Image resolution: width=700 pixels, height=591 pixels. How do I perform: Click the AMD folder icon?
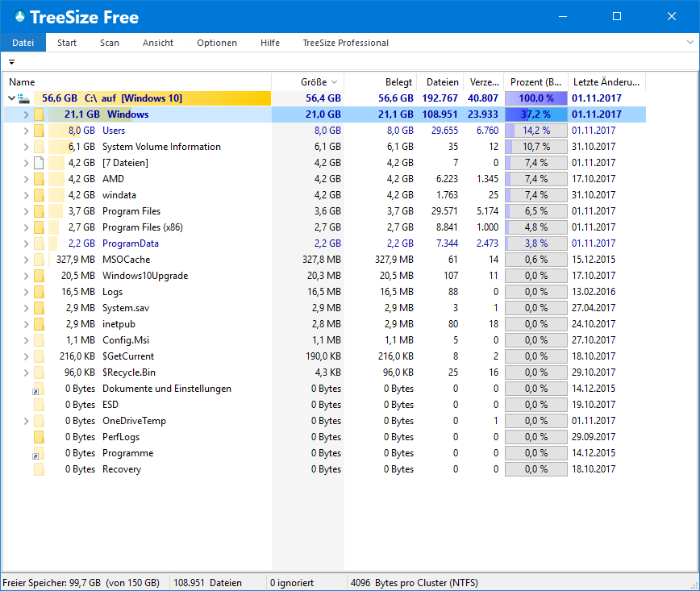(x=40, y=179)
